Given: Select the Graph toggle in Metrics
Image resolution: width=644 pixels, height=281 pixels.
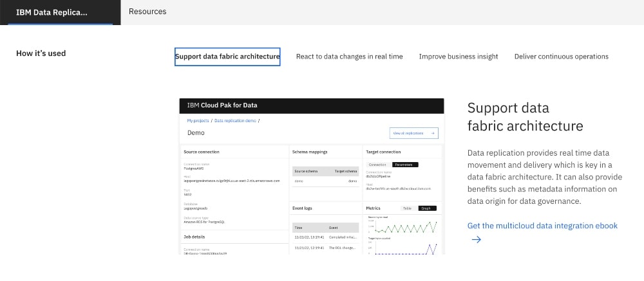Looking at the screenshot, I should [425, 208].
